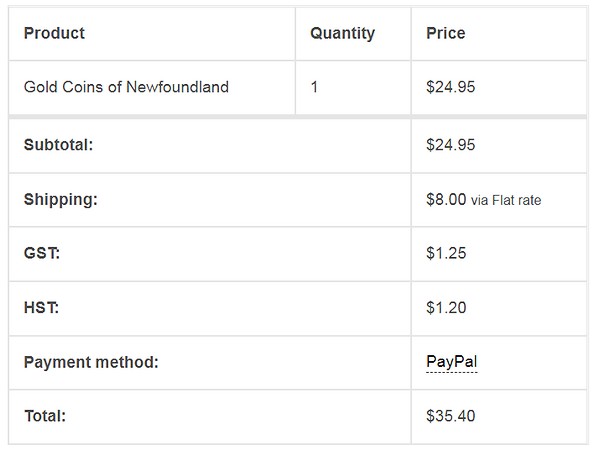Click the Quantity column header

pos(342,34)
